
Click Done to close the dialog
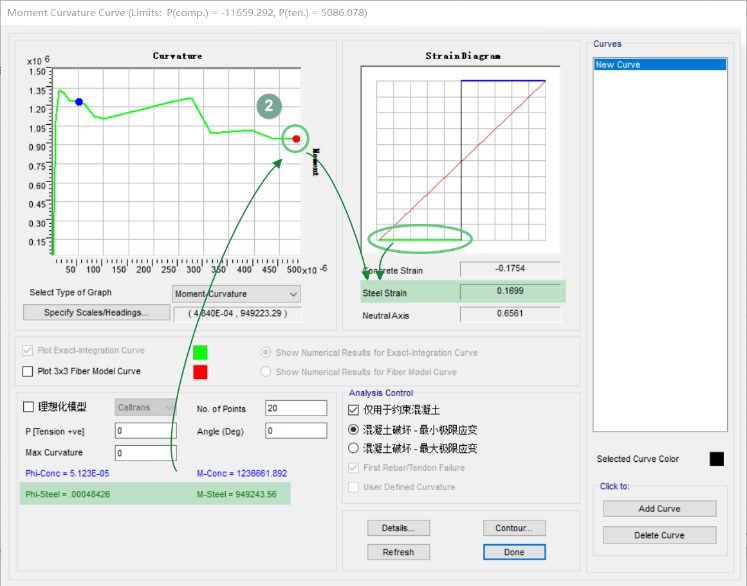[x=514, y=552]
